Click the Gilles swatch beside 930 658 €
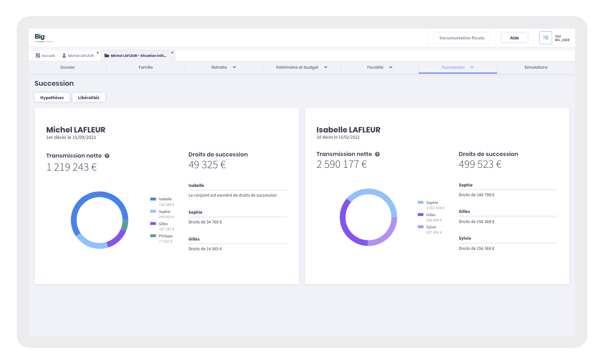 tap(421, 214)
